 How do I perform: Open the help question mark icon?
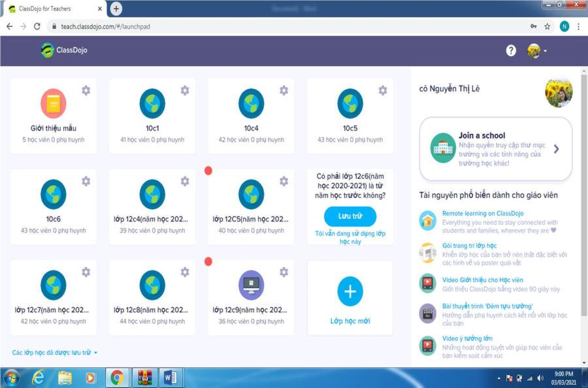tap(511, 50)
